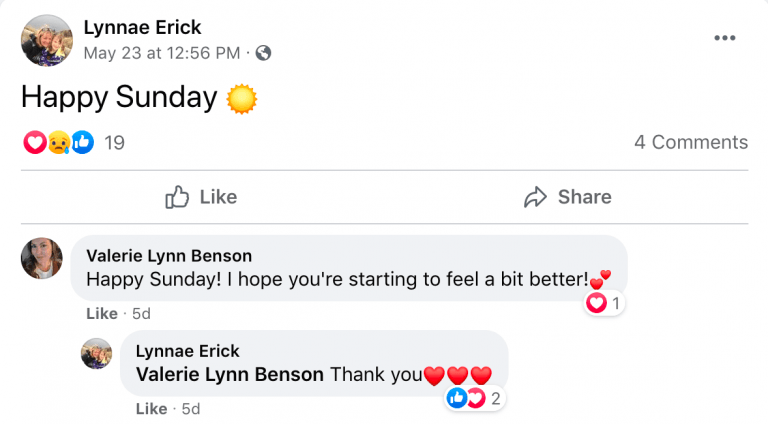Like Valerie Lynn Benson's comment
Viewport: 768px width, 424px height.
point(101,313)
